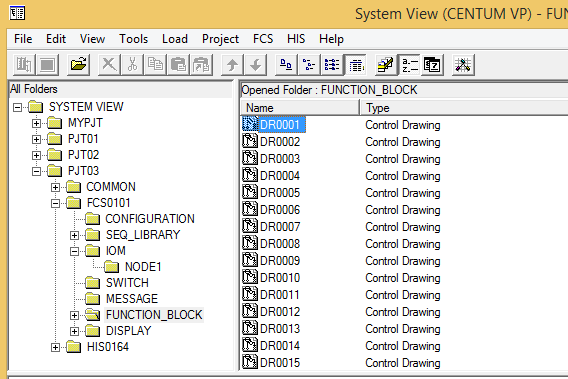The width and height of the screenshot is (568, 379).
Task: Toggle the a-z sort toolbar button
Action: pos(409,65)
